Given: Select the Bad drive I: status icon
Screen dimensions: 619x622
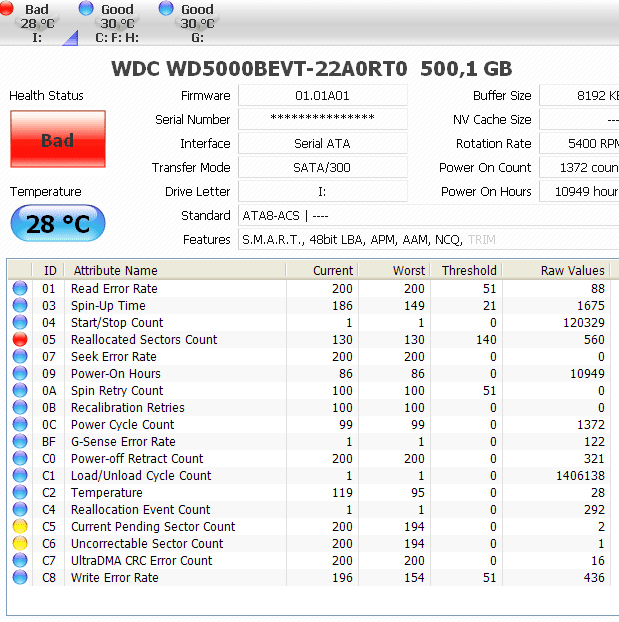Looking at the screenshot, I should pos(6,8).
